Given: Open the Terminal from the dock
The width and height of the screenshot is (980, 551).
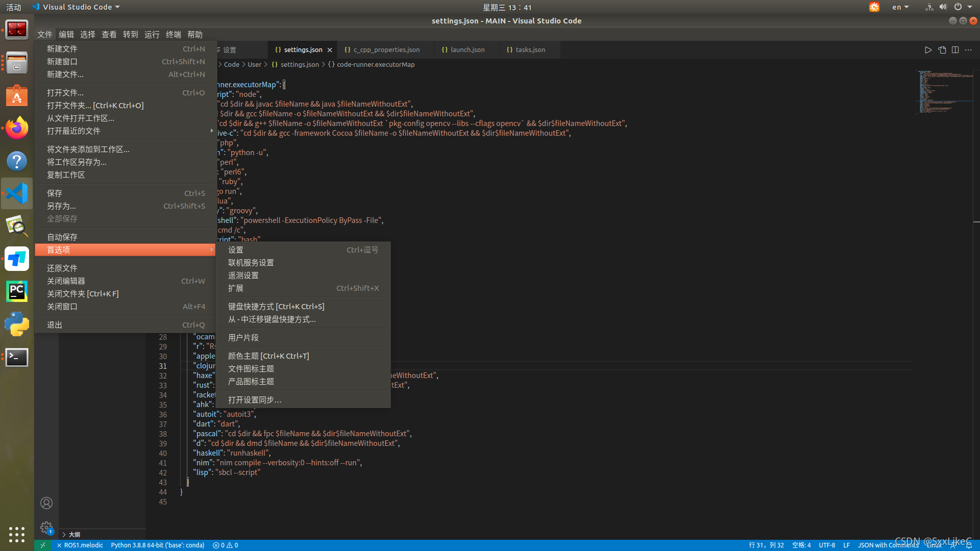Looking at the screenshot, I should [x=17, y=357].
